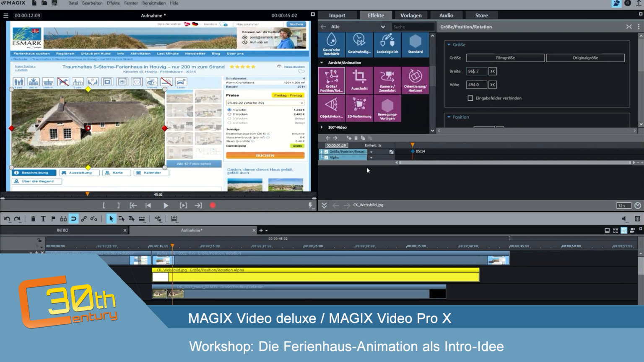The width and height of the screenshot is (644, 362).
Task: Open the dropdown arrow beside new-tab plus
Action: coord(266,230)
